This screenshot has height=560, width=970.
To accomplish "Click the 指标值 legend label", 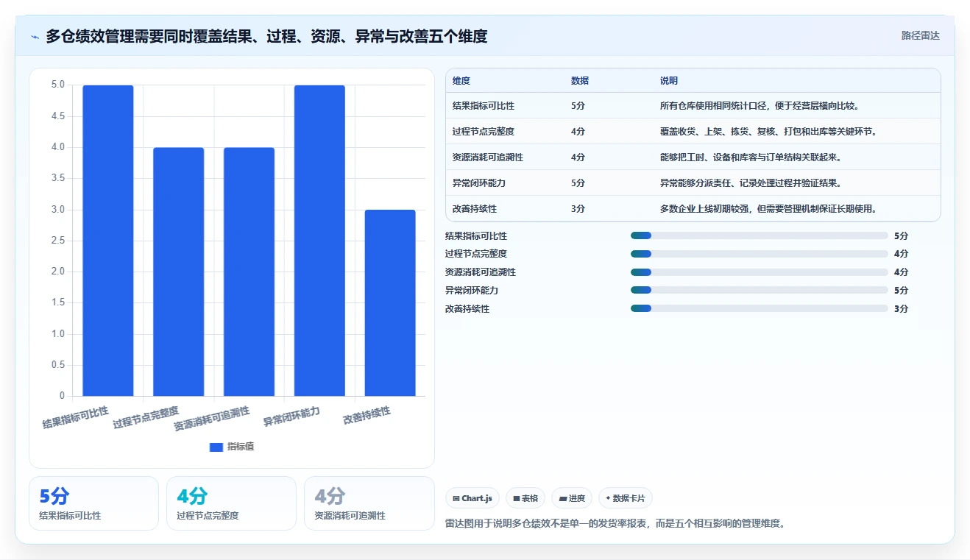I will pos(241,447).
